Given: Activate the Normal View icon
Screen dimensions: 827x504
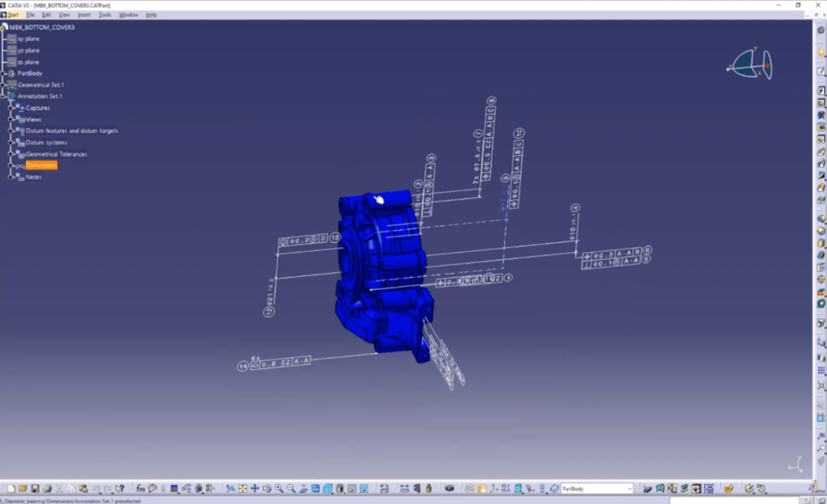Looking at the screenshot, I should (x=303, y=488).
